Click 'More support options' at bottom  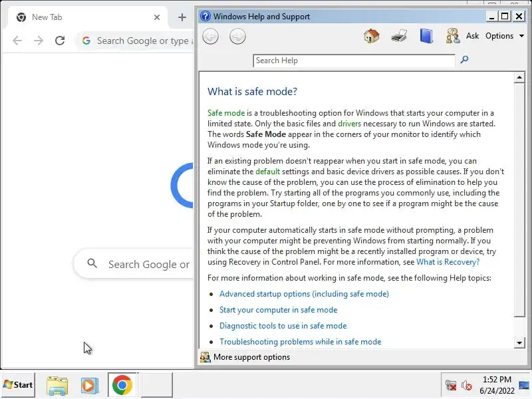tap(251, 357)
